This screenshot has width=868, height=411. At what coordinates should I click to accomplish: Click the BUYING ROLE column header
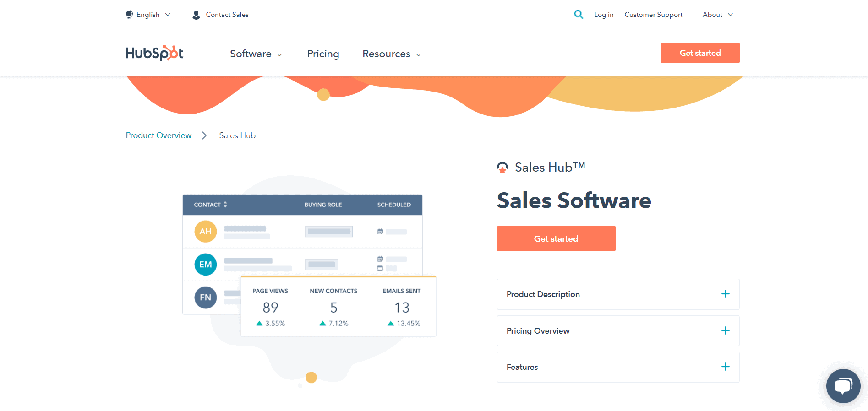point(323,205)
